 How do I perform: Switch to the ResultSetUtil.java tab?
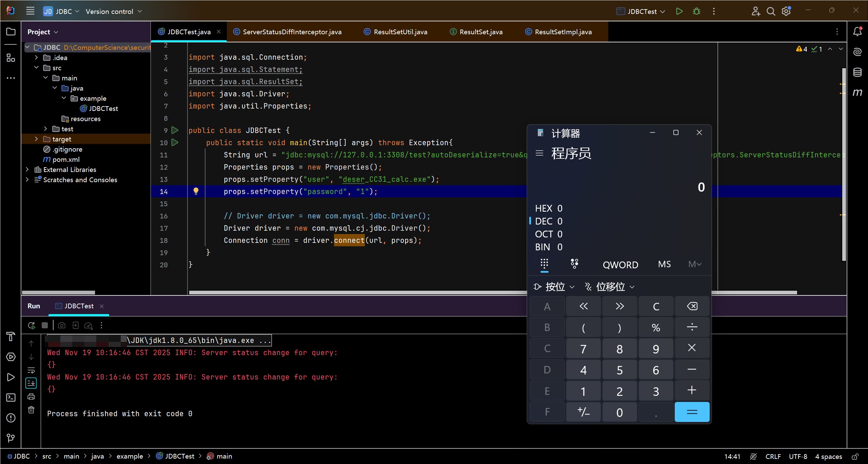[x=400, y=32]
